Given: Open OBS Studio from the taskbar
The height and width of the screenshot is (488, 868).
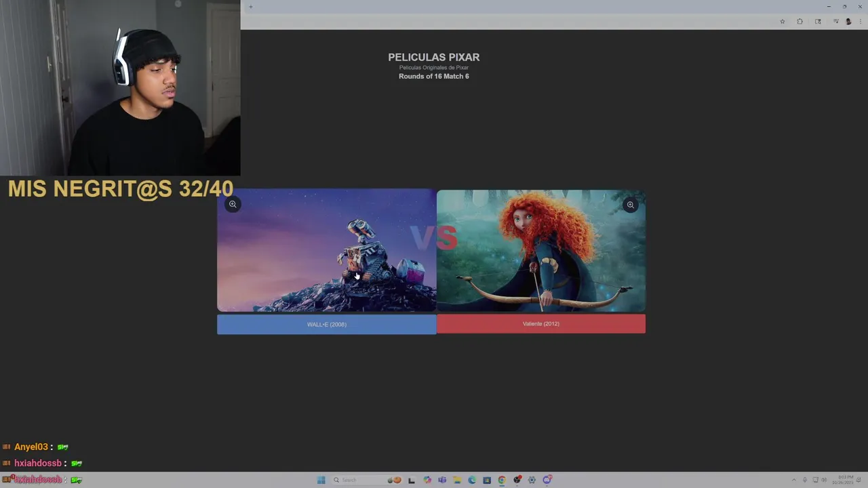Looking at the screenshot, I should click(517, 480).
